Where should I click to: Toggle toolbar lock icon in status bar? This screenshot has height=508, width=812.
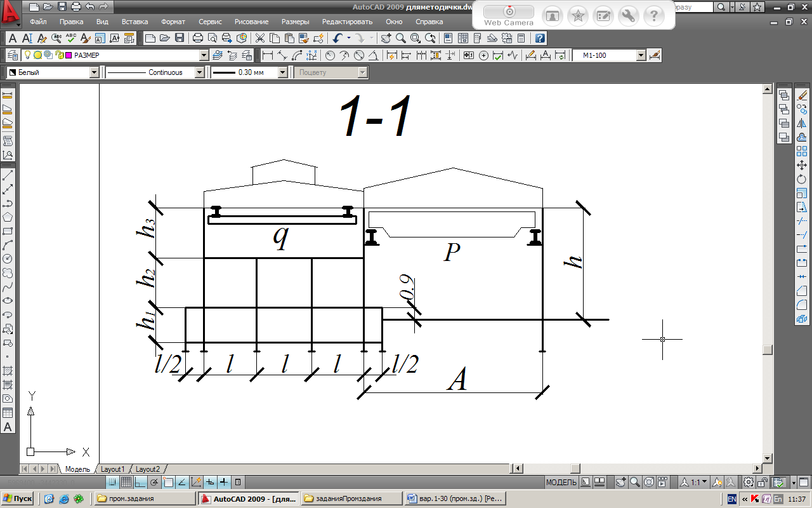tap(763, 483)
